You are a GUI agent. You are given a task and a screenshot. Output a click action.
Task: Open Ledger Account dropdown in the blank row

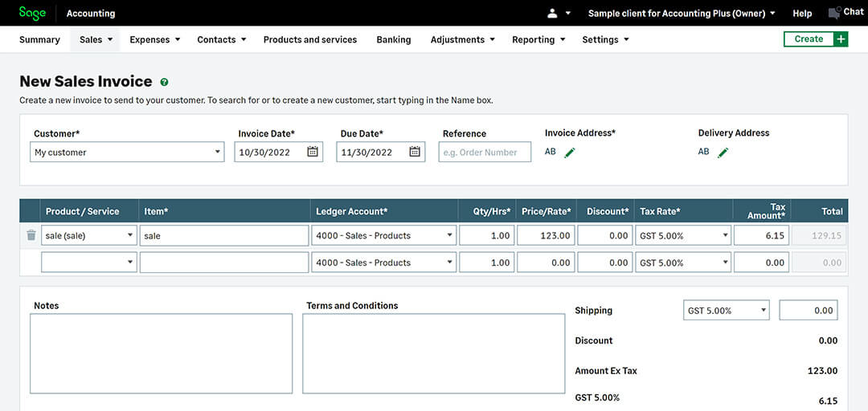(384, 262)
